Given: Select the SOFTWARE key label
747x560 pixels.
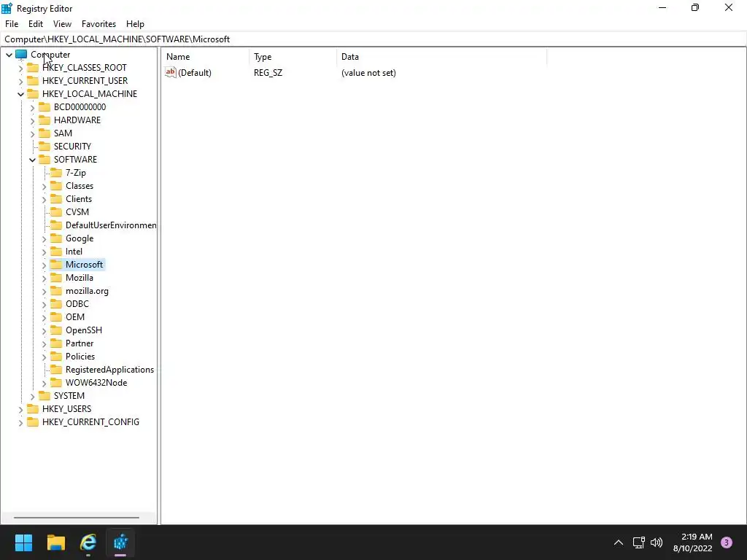Looking at the screenshot, I should [75, 160].
